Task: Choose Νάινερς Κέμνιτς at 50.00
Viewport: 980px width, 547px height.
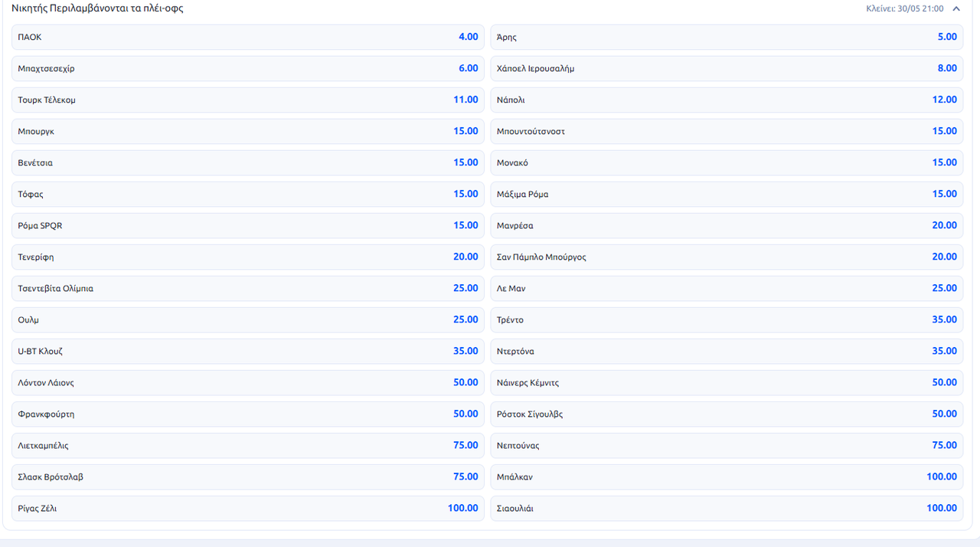Action: coord(727,382)
